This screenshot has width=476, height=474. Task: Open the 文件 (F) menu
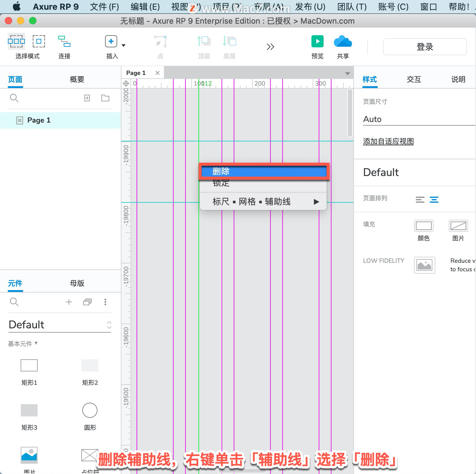(x=104, y=7)
